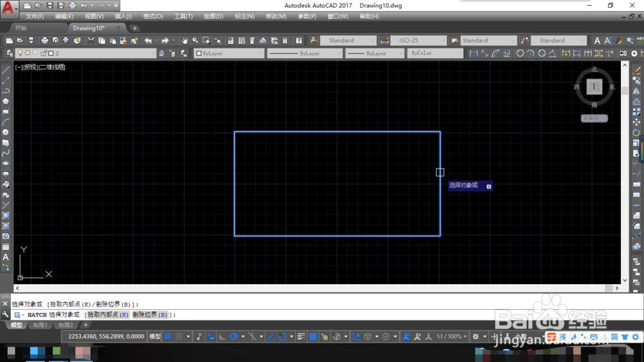Select the Spline draw tool
The image size is (644, 362).
tap(6, 153)
